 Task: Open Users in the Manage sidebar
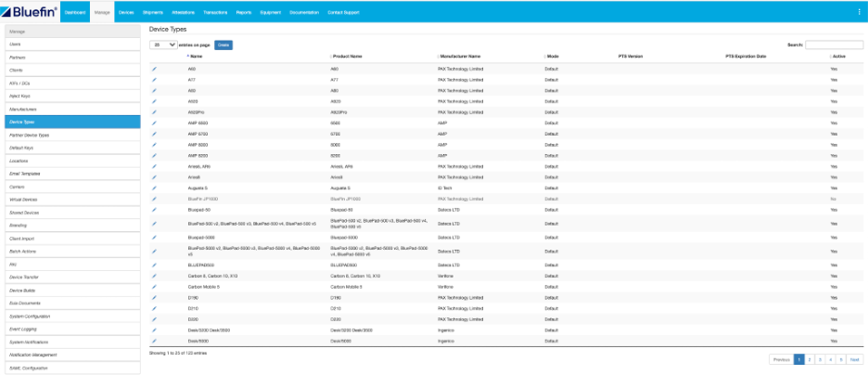tap(72, 44)
